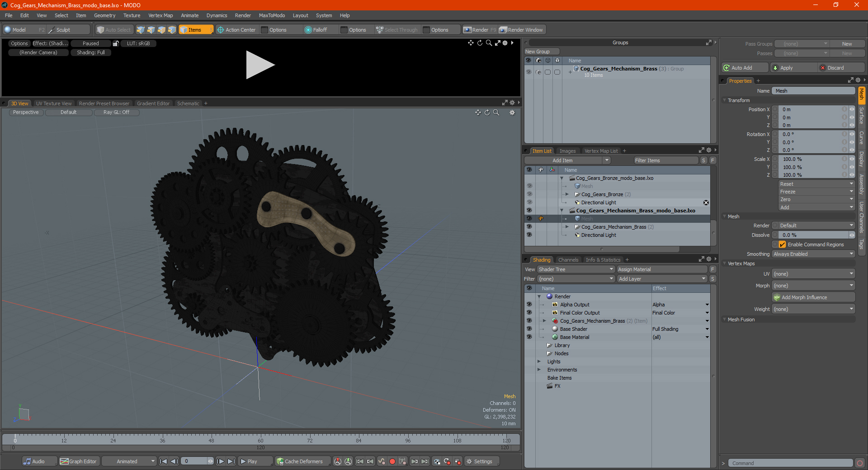Click the Perspective view button
868x470 pixels.
(26, 113)
